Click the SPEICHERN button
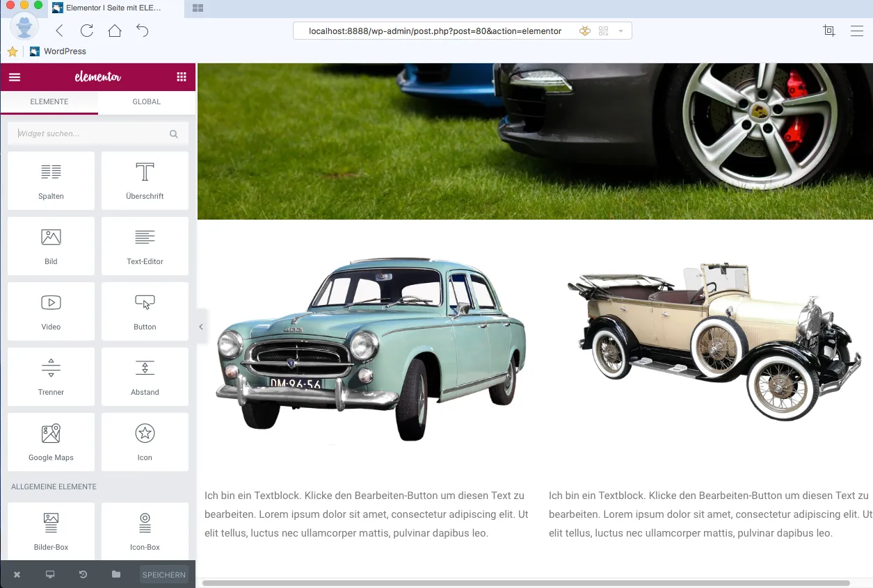This screenshot has height=588, width=873. pyautogui.click(x=164, y=575)
